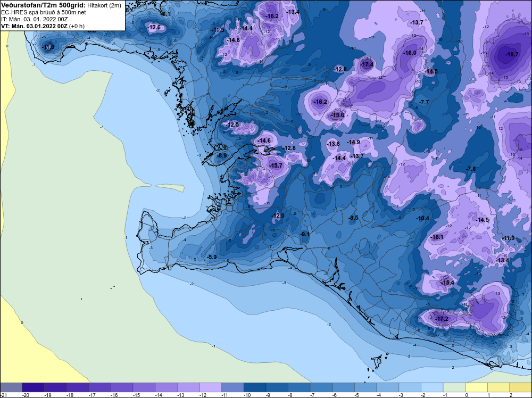Click the legend swatch labeled -10
Image resolution: width=532 pixels, height=398 pixels.
coord(255,387)
